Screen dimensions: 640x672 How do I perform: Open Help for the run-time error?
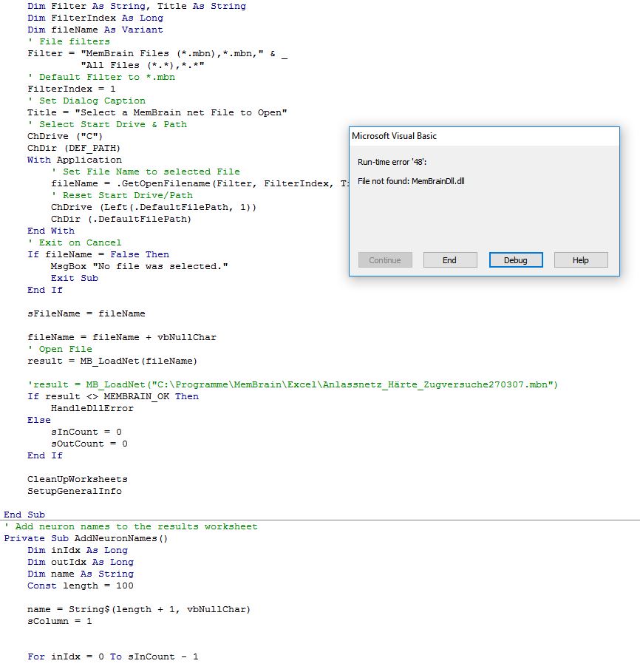tap(580, 260)
